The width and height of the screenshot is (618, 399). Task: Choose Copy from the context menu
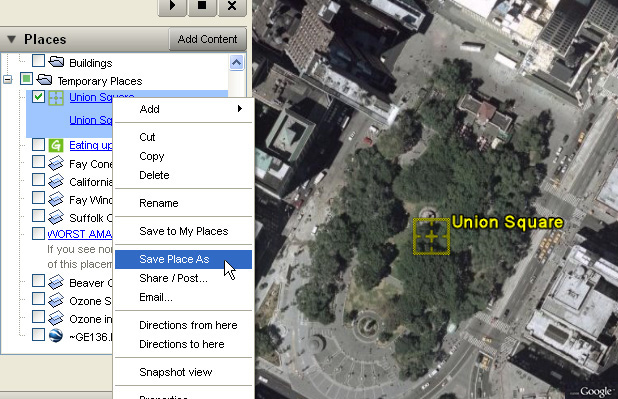[184, 156]
